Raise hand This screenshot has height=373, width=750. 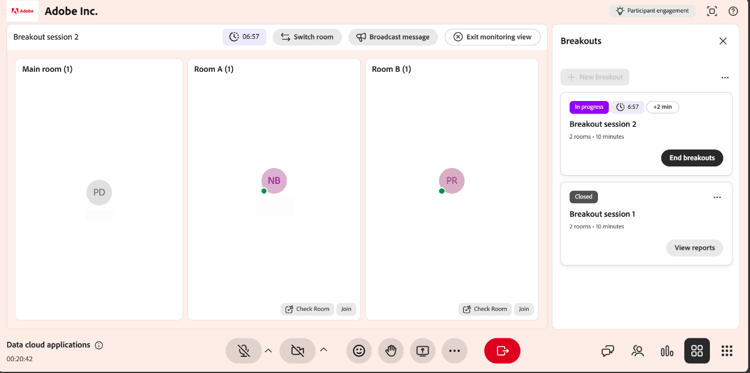coord(391,351)
